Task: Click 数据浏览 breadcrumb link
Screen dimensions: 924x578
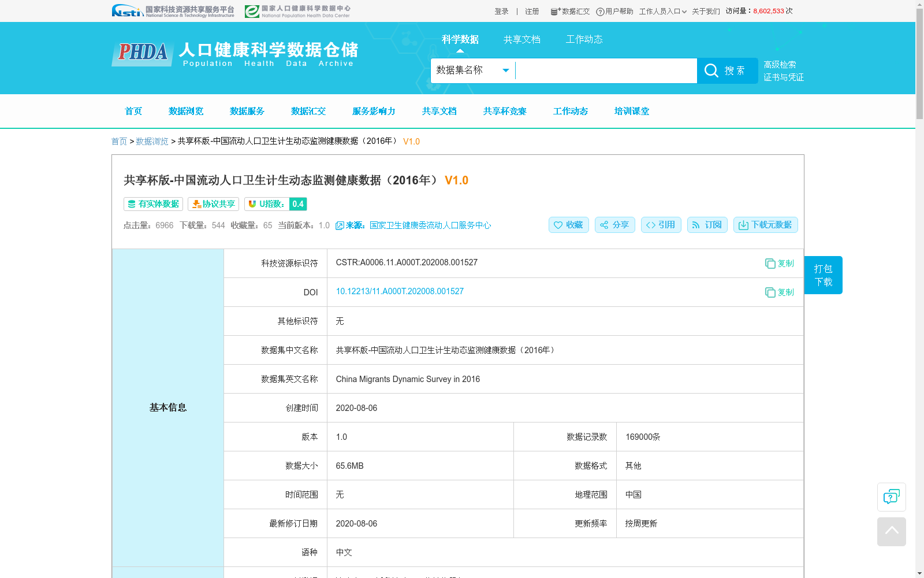Action: pos(152,142)
